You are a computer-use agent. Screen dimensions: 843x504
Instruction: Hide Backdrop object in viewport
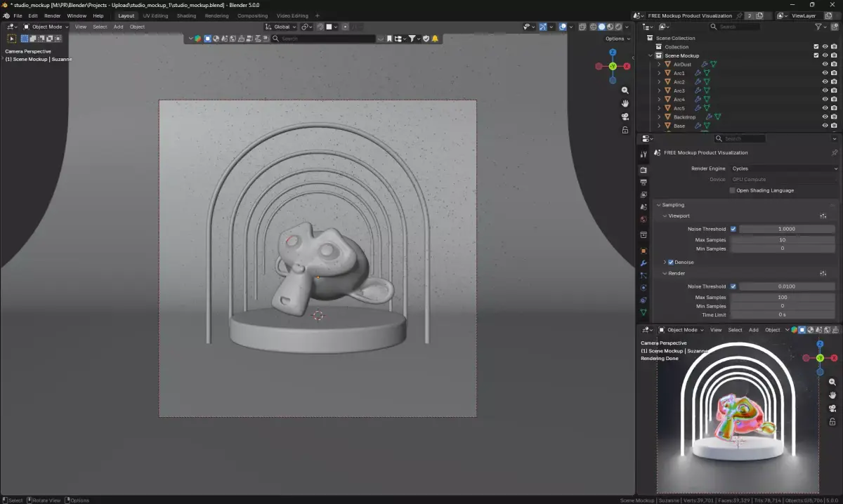825,117
